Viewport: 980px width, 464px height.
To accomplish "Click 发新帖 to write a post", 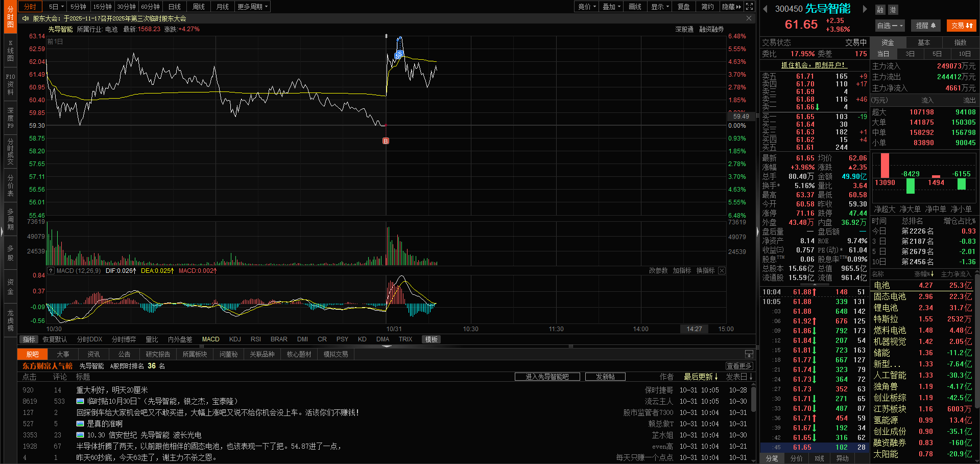I will pyautogui.click(x=605, y=377).
